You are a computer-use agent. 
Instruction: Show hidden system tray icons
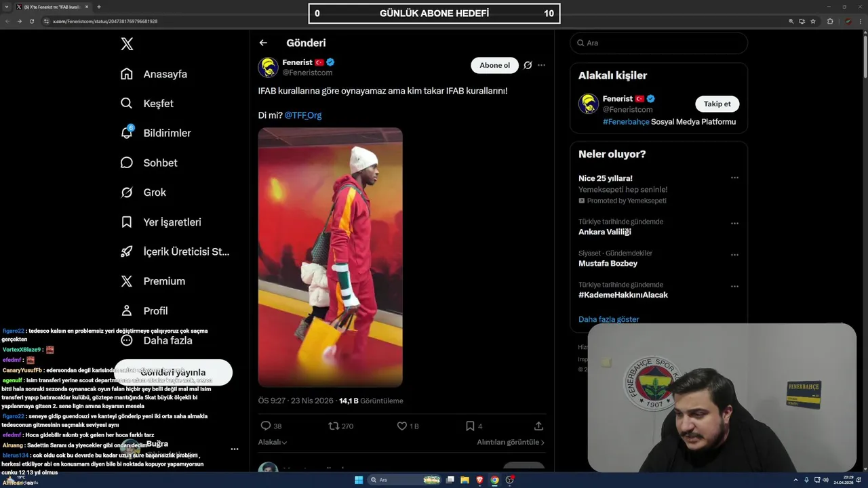coord(796,480)
